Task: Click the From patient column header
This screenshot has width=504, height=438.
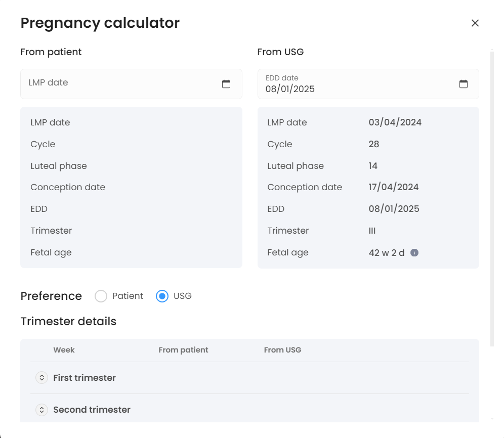Action: point(183,350)
